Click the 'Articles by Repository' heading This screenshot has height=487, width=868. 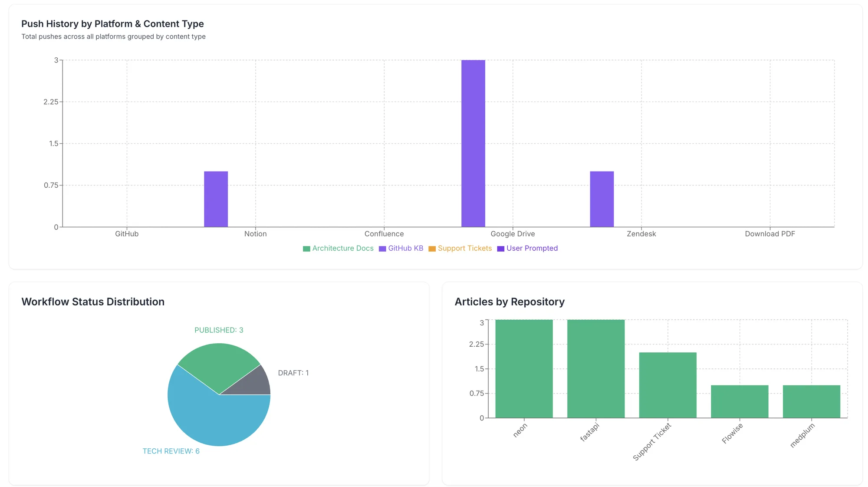pos(510,302)
